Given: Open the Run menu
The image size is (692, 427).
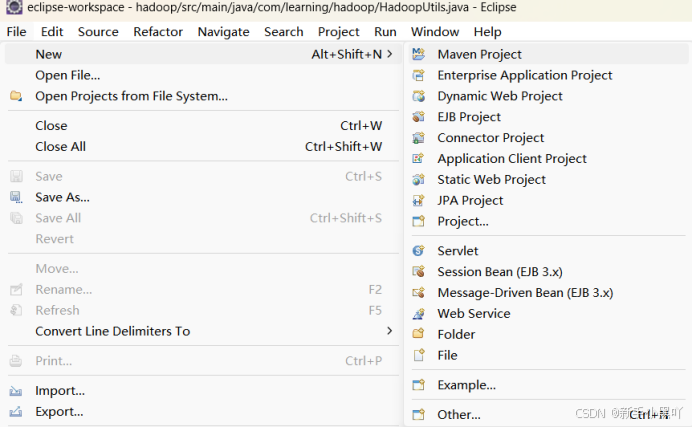Looking at the screenshot, I should coord(385,32).
